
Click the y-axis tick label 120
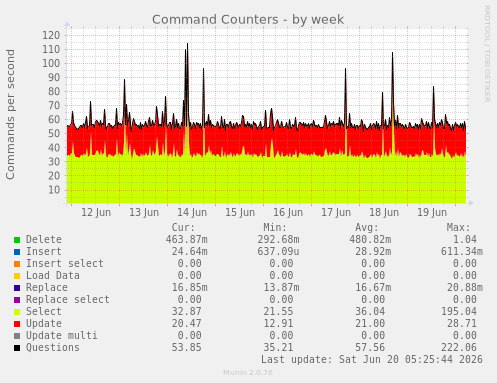point(51,35)
